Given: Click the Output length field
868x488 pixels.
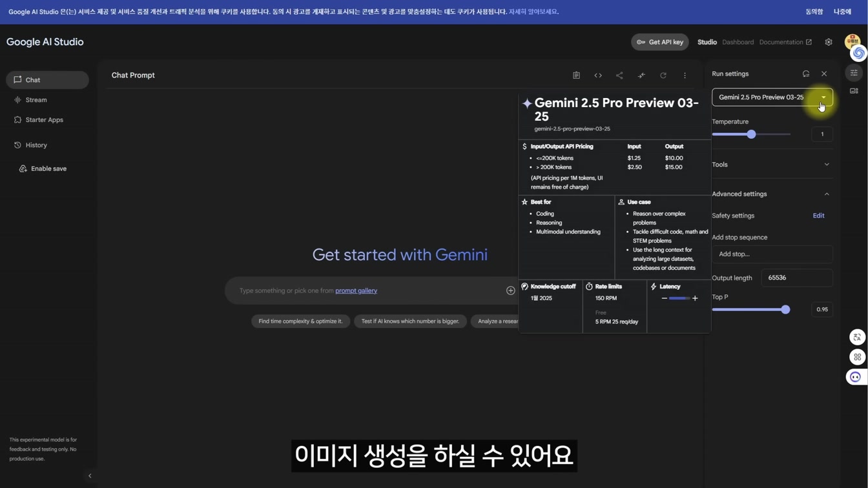Looking at the screenshot, I should (797, 278).
